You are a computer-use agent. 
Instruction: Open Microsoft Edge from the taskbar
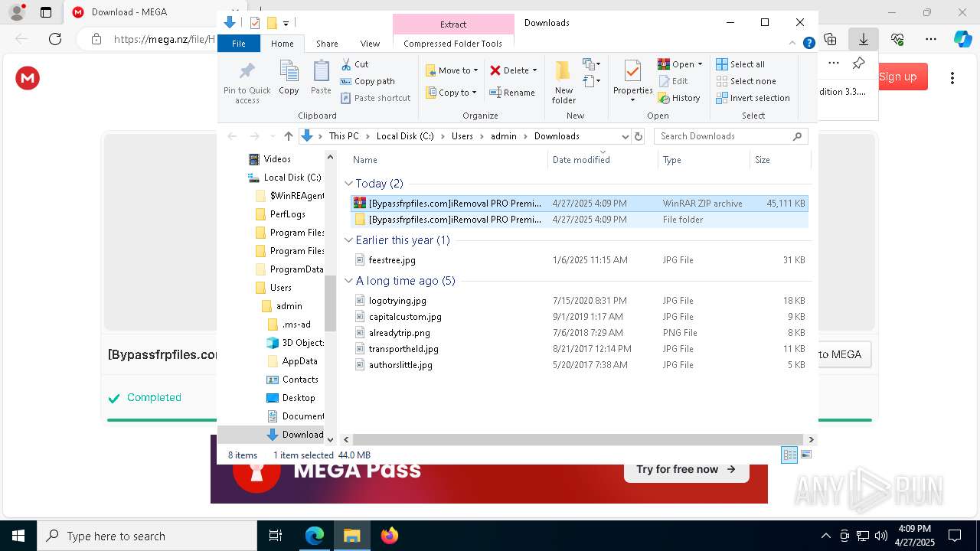[315, 536]
